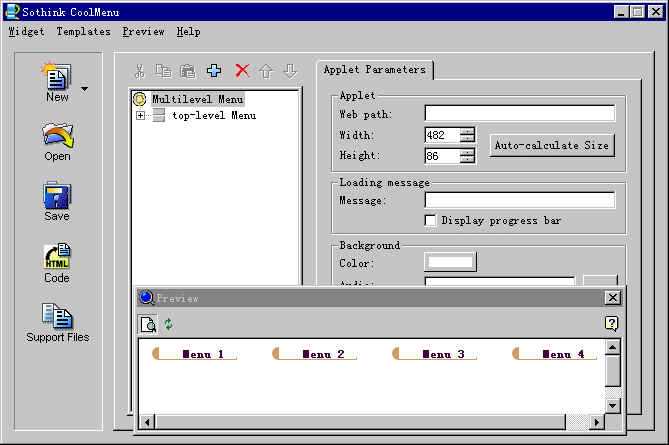This screenshot has width=669, height=445.
Task: Open the Support Files icon
Action: click(x=58, y=322)
